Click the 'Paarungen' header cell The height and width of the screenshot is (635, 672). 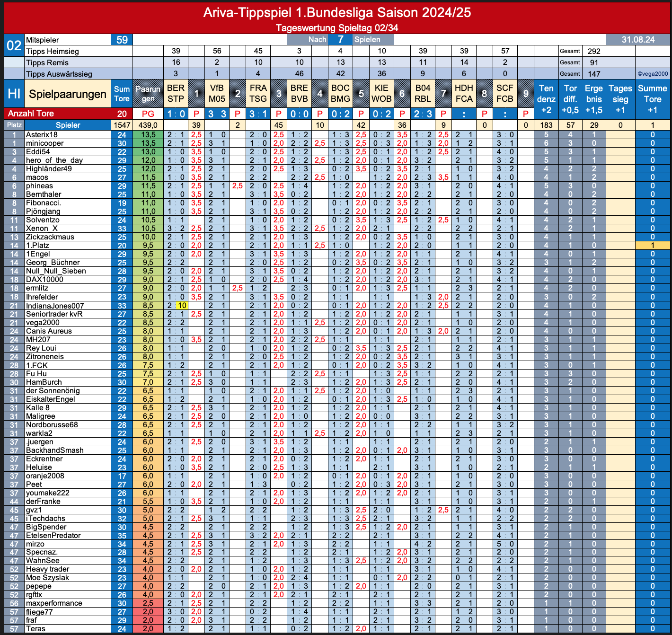pos(148,94)
